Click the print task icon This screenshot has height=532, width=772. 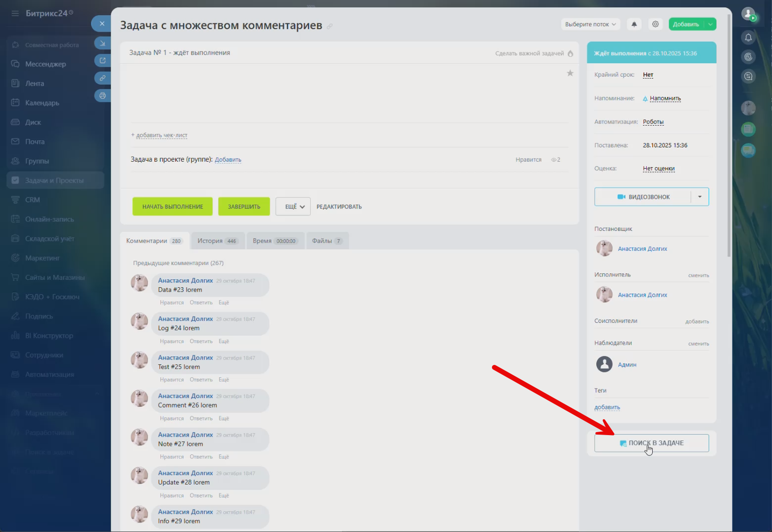point(102,95)
